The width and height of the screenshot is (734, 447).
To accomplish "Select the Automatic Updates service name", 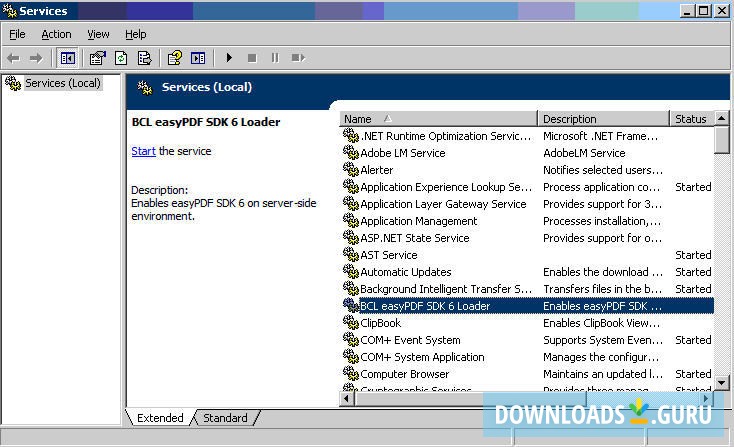I will click(x=406, y=272).
